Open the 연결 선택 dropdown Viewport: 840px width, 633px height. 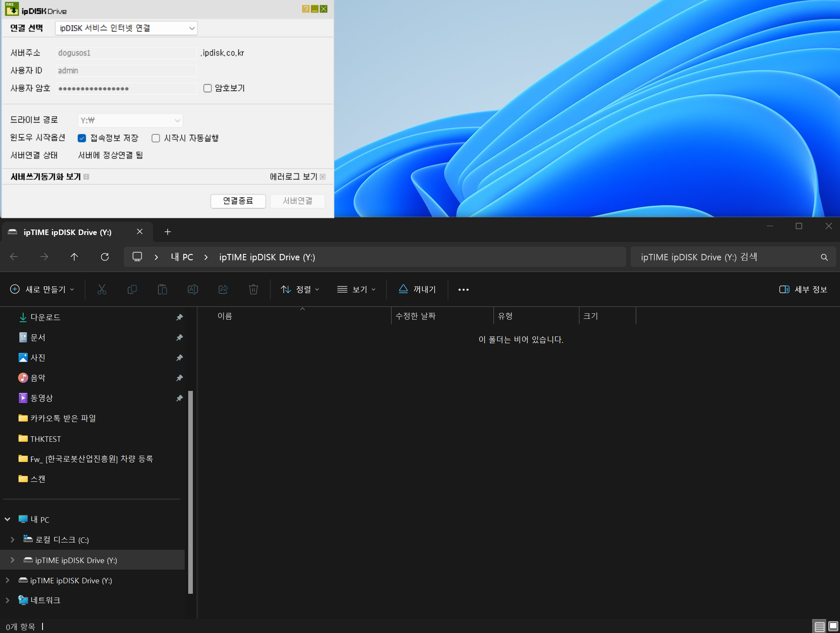pyautogui.click(x=126, y=28)
